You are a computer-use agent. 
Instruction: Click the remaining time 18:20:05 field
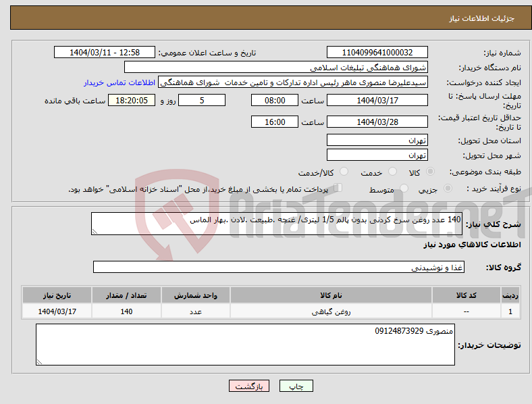click(132, 101)
